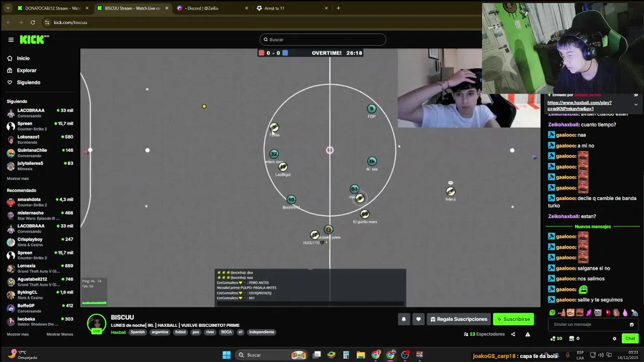This screenshot has height=362, width=644.
Task: Click the browser reload button
Action: pos(33,22)
